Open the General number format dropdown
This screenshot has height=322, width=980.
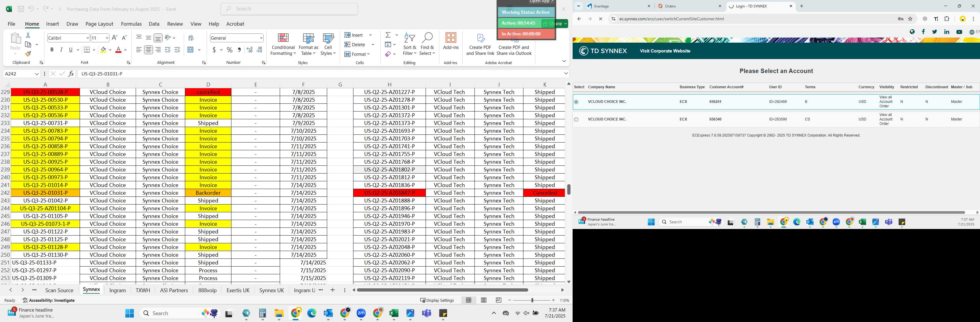point(261,38)
